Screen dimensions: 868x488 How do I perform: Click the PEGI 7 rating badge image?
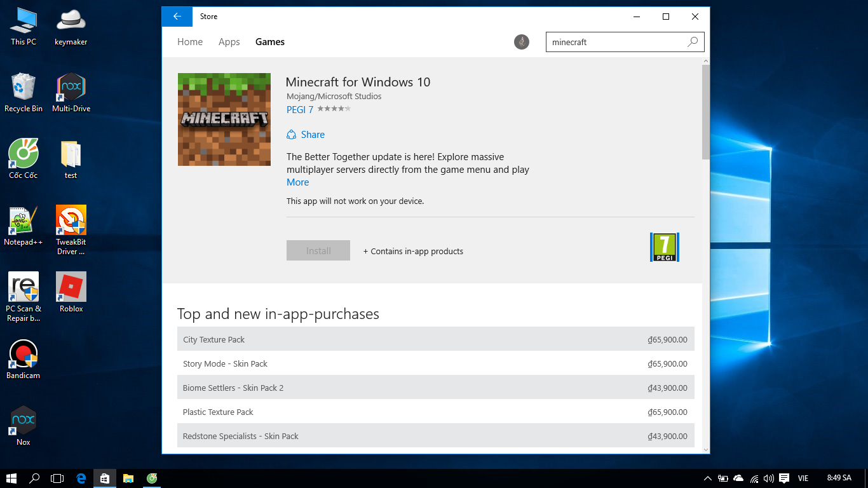click(665, 247)
